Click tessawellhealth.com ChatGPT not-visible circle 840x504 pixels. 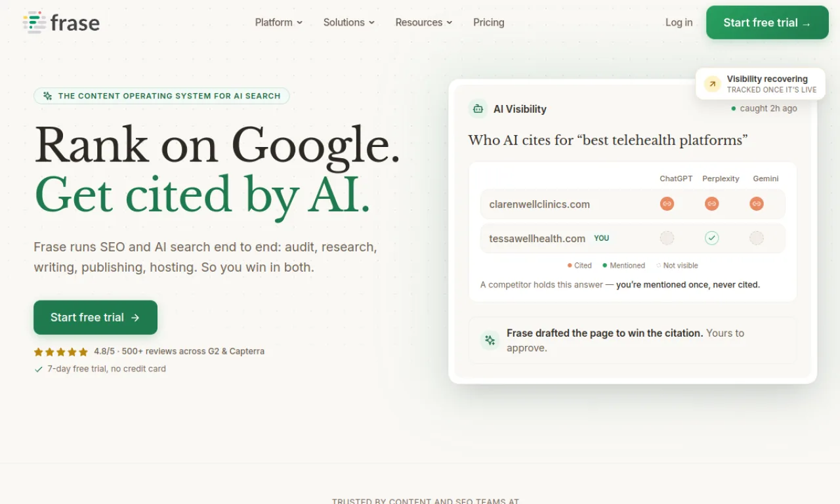pyautogui.click(x=667, y=238)
